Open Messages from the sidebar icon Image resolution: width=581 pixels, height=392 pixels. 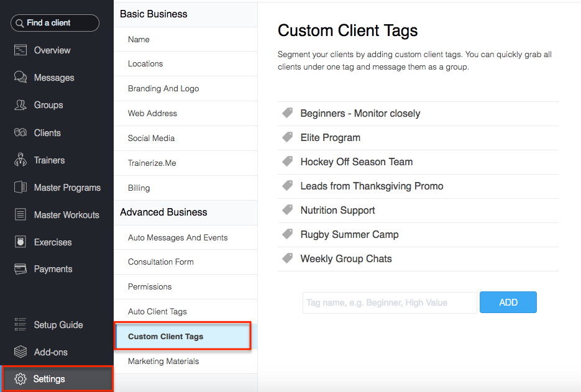point(21,77)
